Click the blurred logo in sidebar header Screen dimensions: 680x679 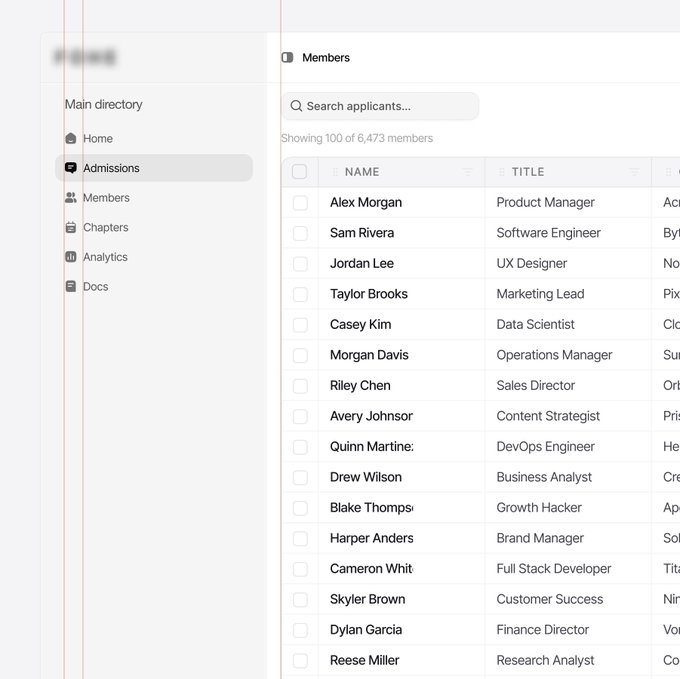point(85,57)
